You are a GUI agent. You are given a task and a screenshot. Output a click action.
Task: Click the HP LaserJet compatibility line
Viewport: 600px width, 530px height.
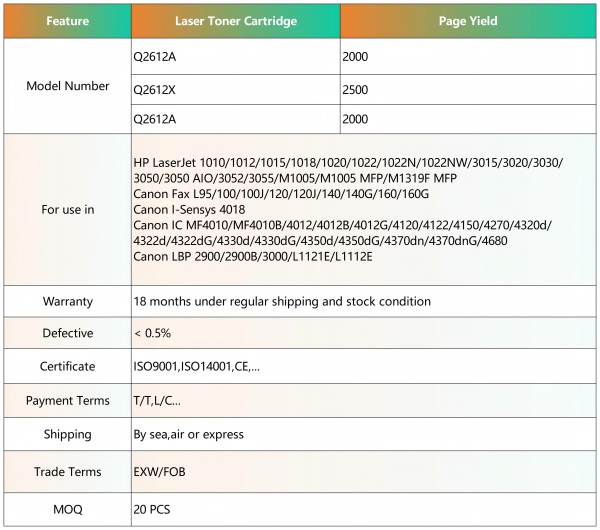pyautogui.click(x=348, y=163)
